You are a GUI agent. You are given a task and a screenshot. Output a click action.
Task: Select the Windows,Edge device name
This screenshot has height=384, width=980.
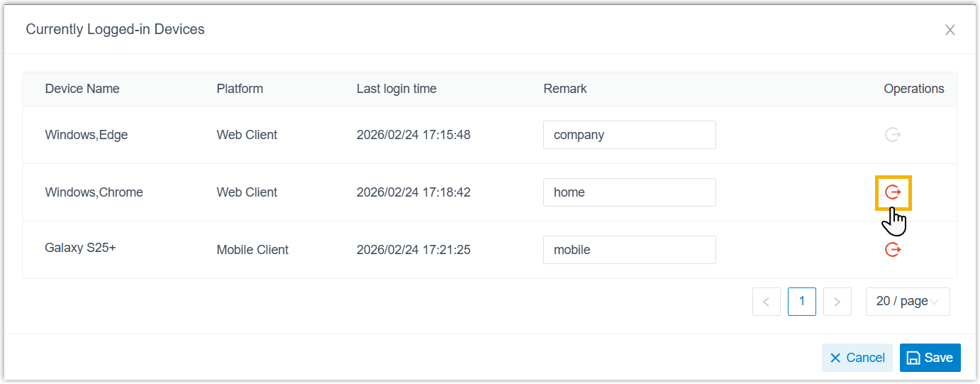(x=87, y=135)
